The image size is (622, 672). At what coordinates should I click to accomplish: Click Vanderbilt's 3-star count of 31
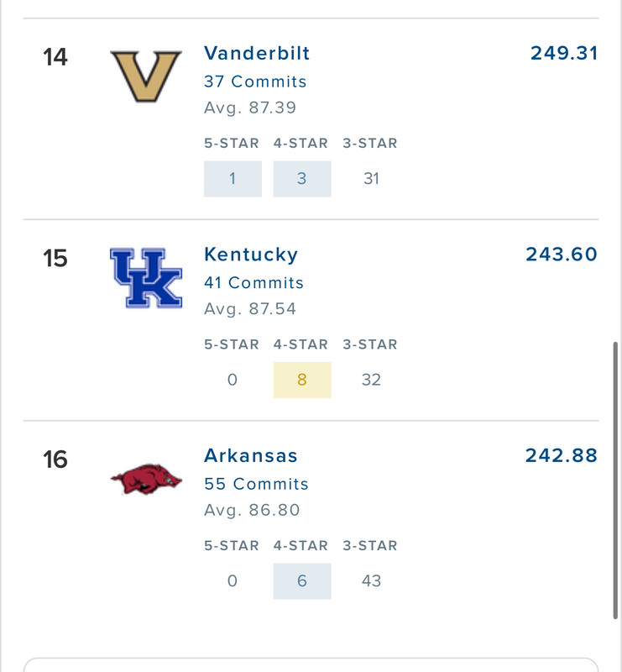click(371, 178)
